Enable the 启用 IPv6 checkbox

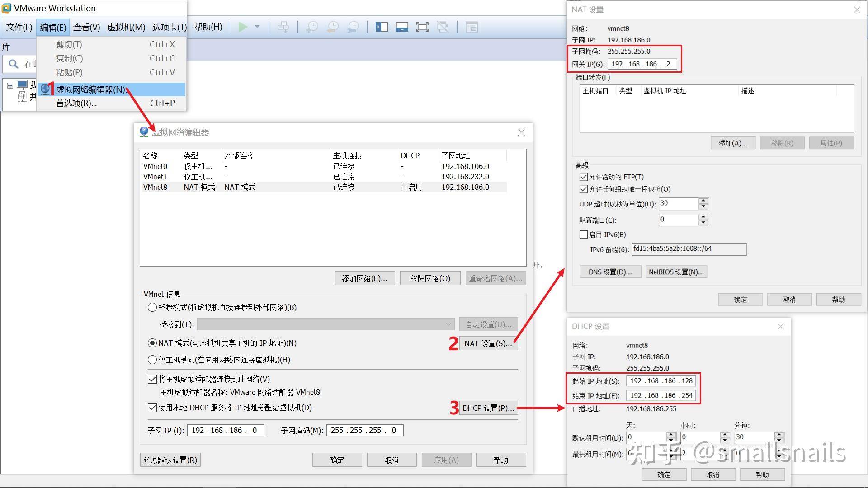tap(584, 235)
